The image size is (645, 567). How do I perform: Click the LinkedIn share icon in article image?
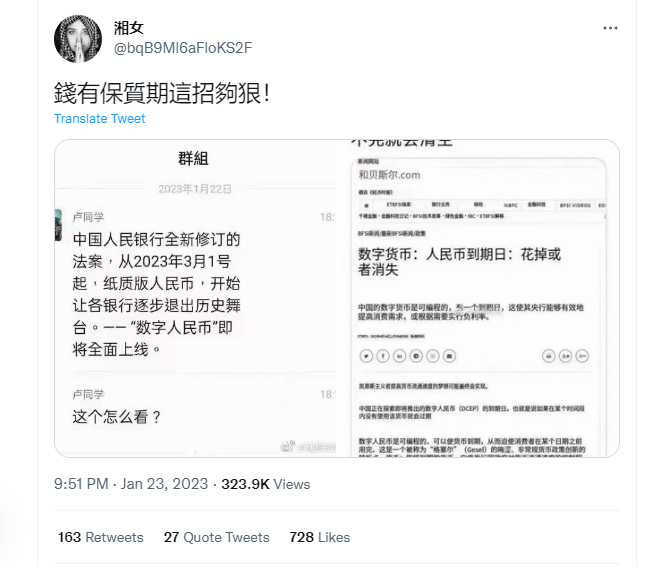point(399,356)
